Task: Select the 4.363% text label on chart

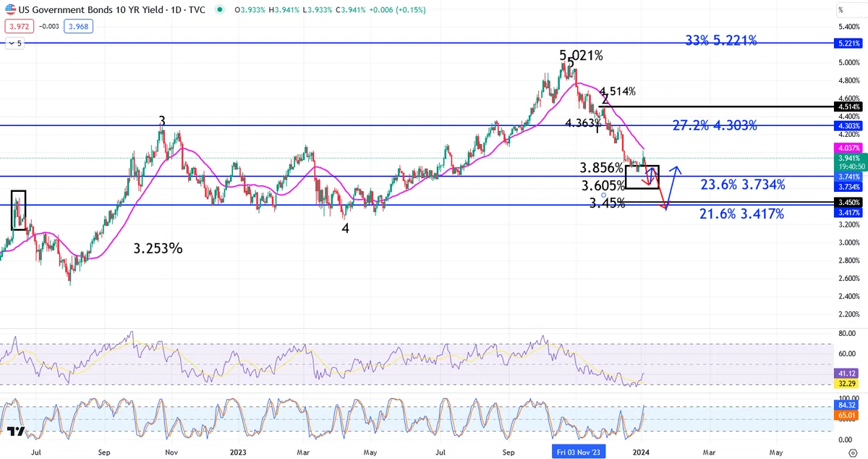Action: click(x=584, y=123)
